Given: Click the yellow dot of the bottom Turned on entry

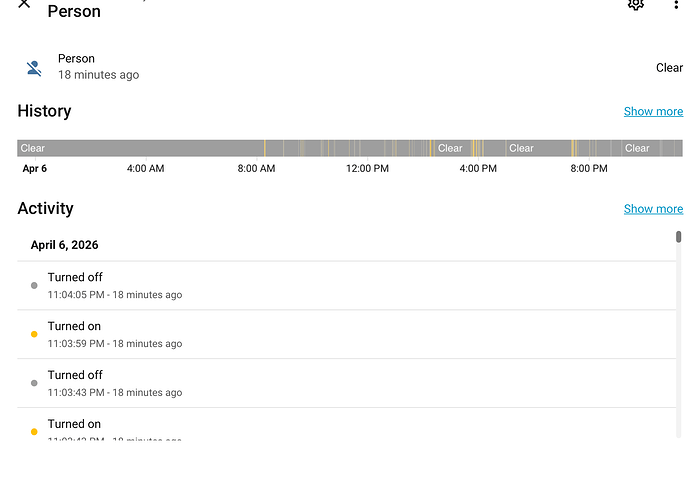Looking at the screenshot, I should [34, 432].
